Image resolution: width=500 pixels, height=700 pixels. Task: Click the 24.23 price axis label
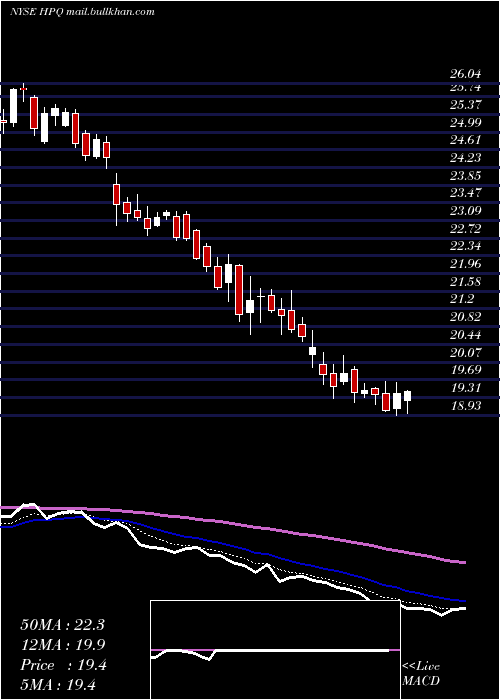pyautogui.click(x=466, y=158)
